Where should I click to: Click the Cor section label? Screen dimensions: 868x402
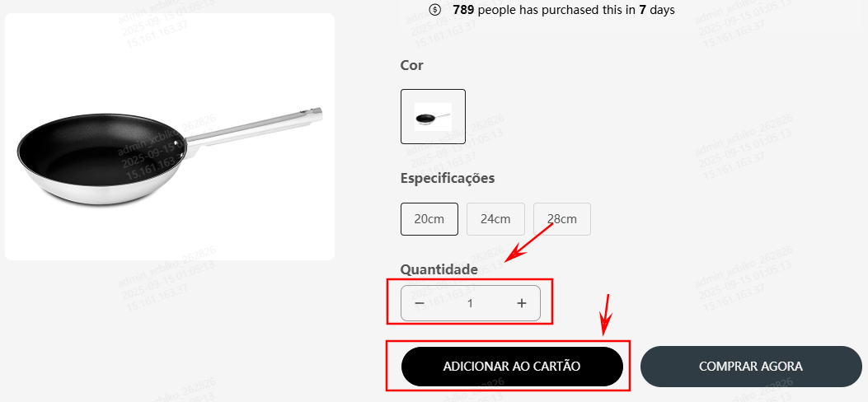tap(411, 65)
